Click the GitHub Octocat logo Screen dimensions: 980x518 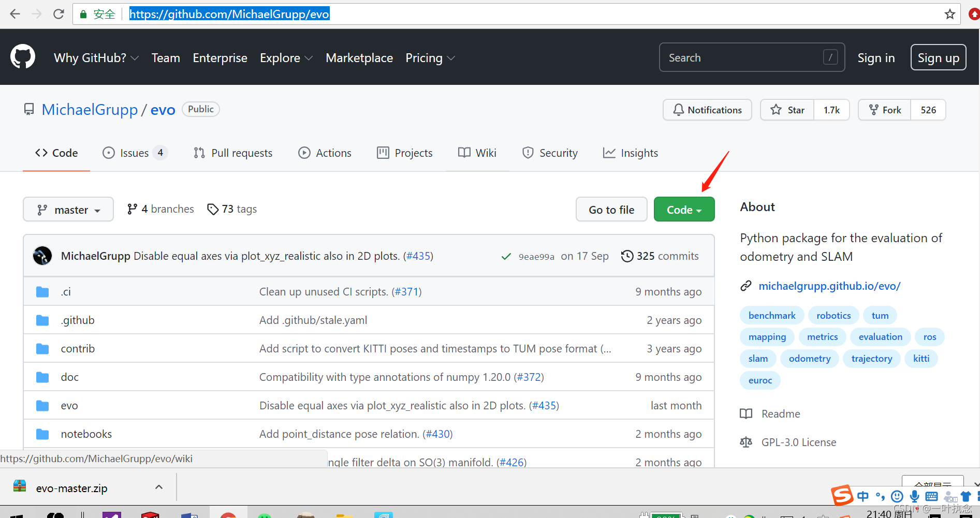point(23,56)
